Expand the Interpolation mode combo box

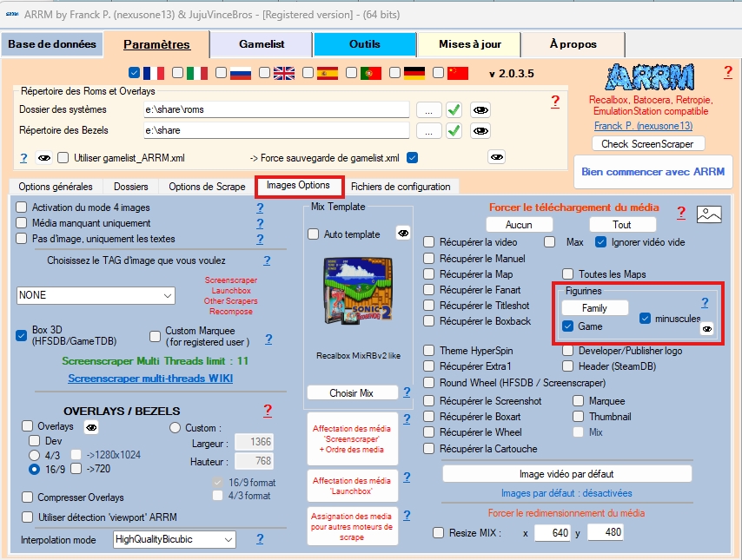pyautogui.click(x=174, y=540)
